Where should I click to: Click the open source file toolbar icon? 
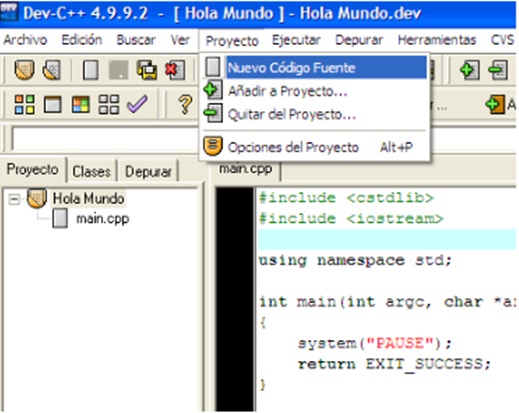pos(51,70)
